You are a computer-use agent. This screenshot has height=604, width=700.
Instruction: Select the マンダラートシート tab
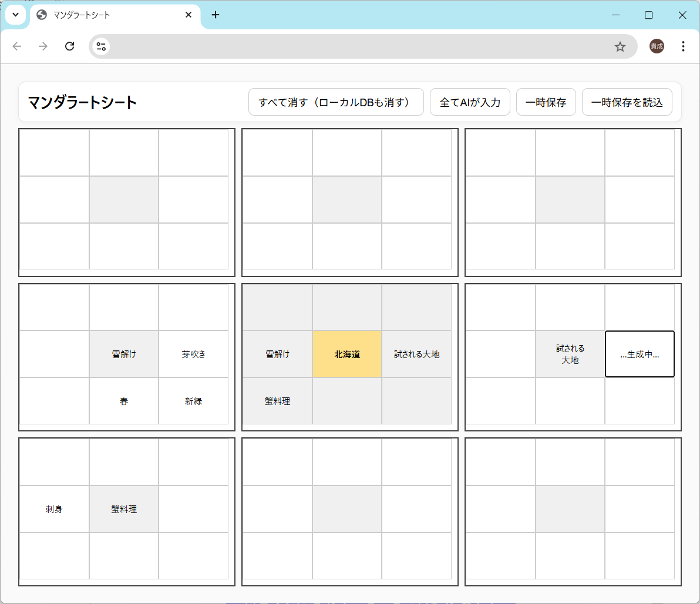pyautogui.click(x=106, y=15)
